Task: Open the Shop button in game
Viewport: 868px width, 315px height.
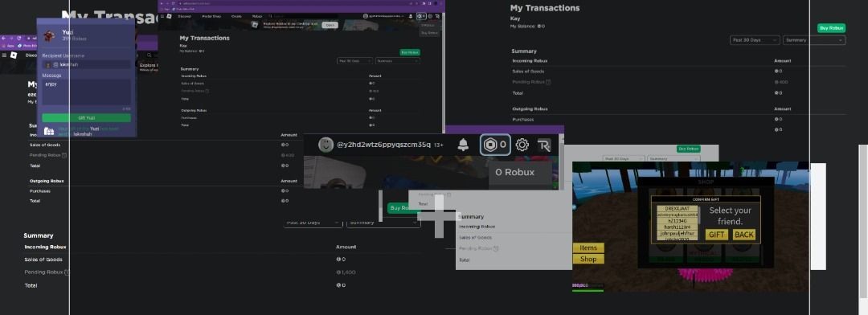Action: tap(588, 259)
